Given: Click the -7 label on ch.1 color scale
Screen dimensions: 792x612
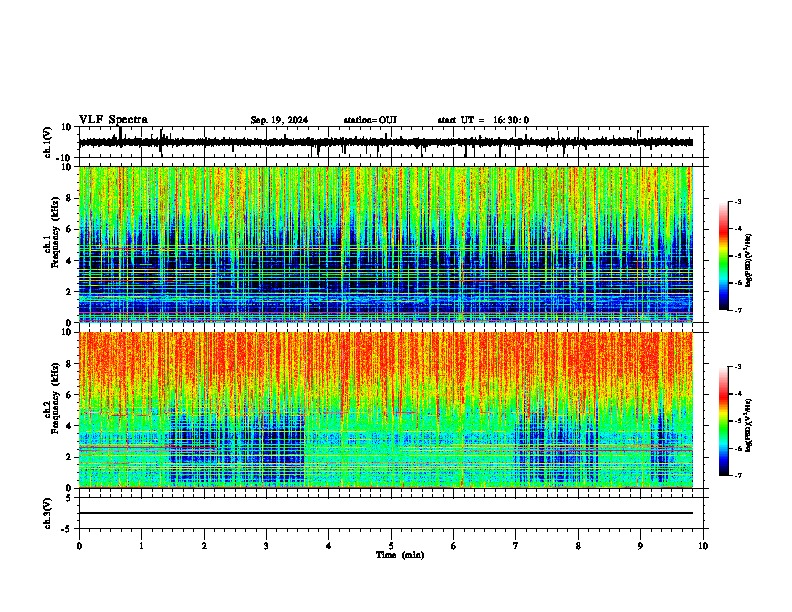Looking at the screenshot, I should click(x=737, y=310).
